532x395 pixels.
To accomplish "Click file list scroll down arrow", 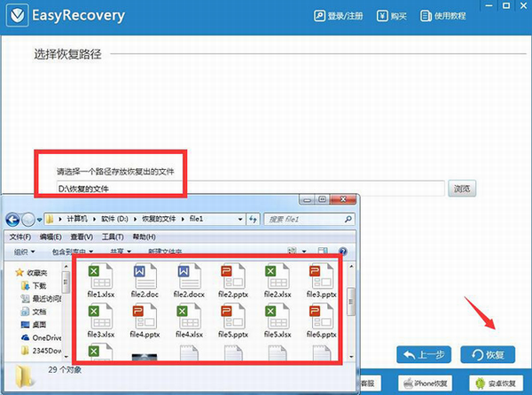I will 351,356.
